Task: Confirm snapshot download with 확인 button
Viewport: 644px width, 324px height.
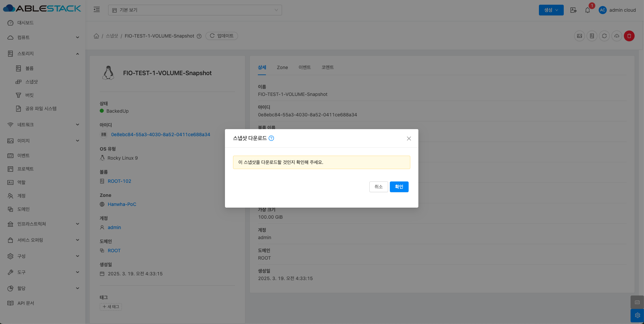Action: (399, 187)
